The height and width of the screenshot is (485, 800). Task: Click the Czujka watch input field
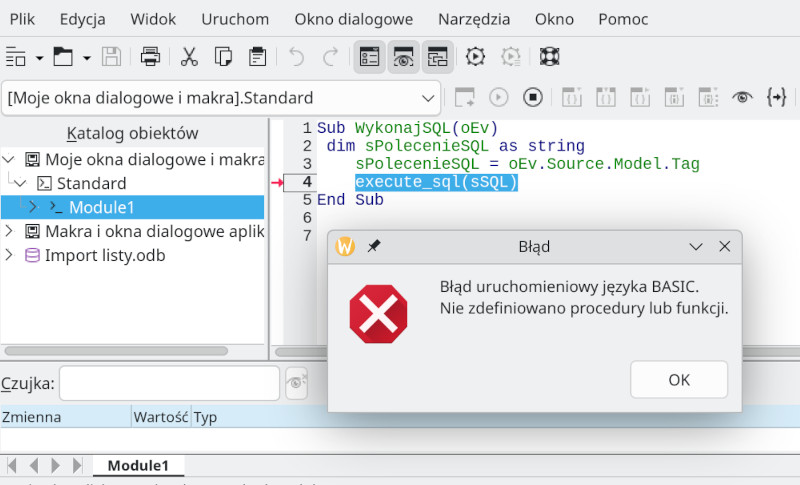click(x=169, y=383)
